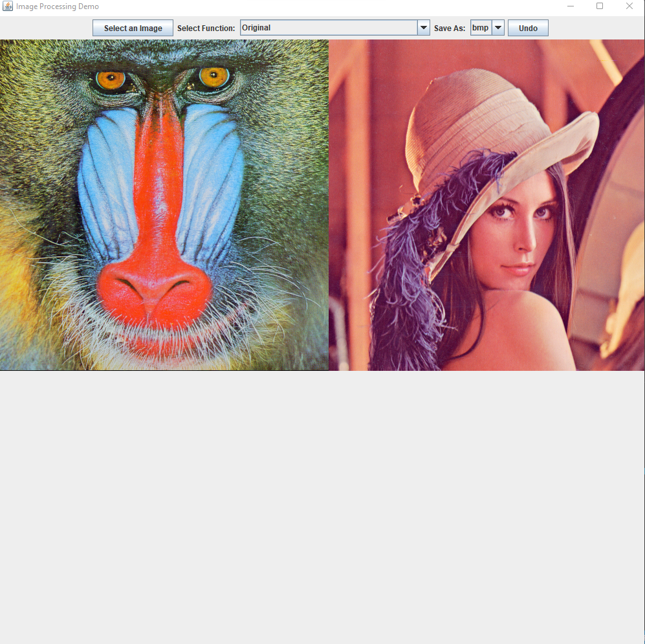This screenshot has width=645, height=644.
Task: Click the Select Function: label
Action: click(x=206, y=28)
